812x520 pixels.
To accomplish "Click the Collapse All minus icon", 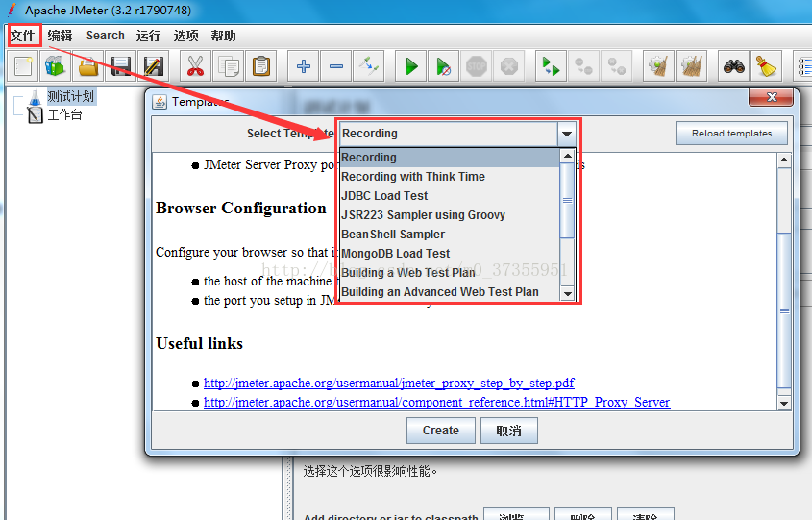I will (336, 66).
